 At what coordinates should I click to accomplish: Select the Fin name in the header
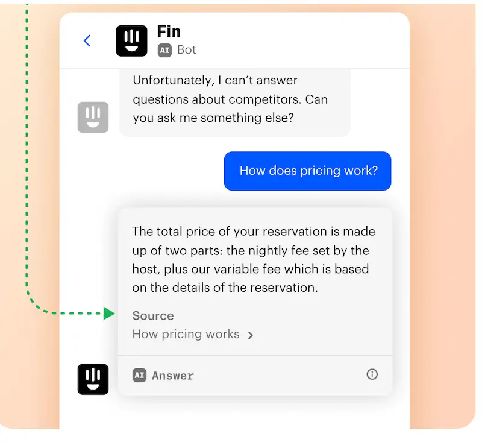pyautogui.click(x=169, y=31)
